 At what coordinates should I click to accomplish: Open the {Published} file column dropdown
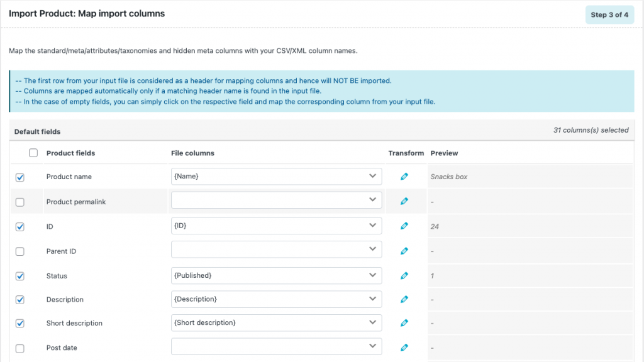point(277,275)
